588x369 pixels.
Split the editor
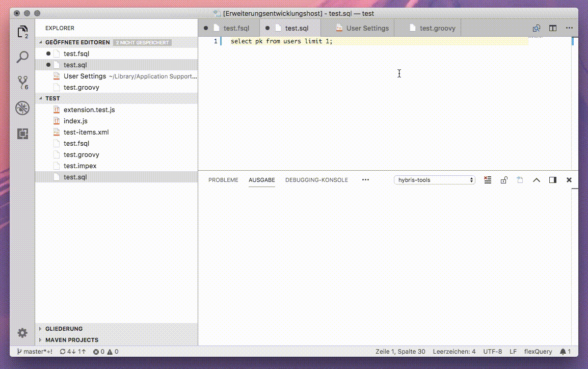coord(553,28)
